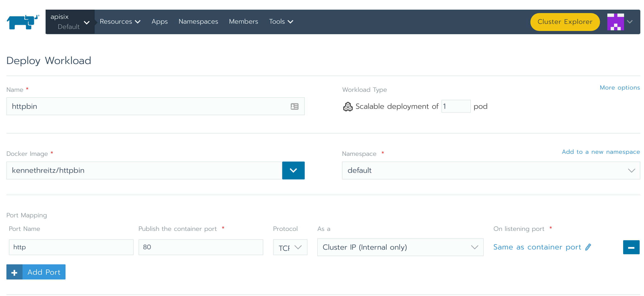Go to the Apps tab
Image resolution: width=644 pixels, height=296 pixels.
[x=159, y=22]
